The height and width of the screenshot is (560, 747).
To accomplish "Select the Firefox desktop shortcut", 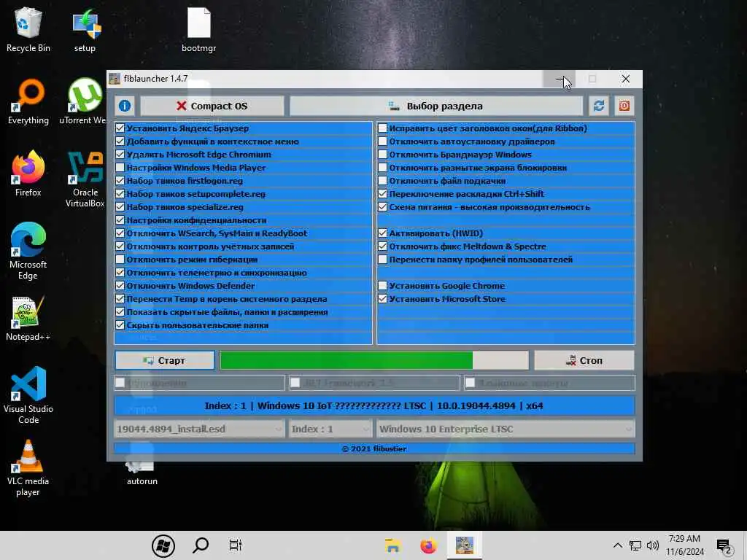I will click(x=28, y=174).
